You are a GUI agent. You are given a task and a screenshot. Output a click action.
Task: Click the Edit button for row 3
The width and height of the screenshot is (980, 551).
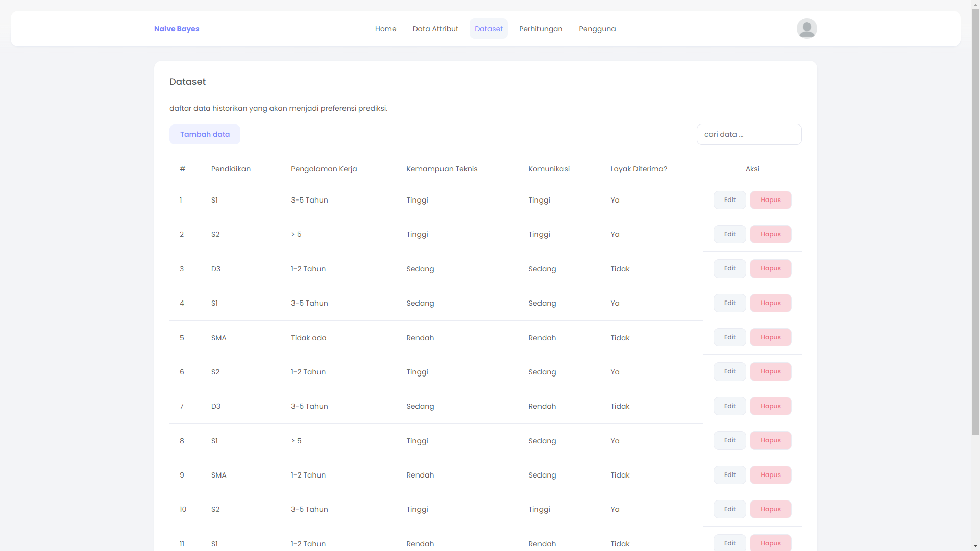pyautogui.click(x=729, y=268)
